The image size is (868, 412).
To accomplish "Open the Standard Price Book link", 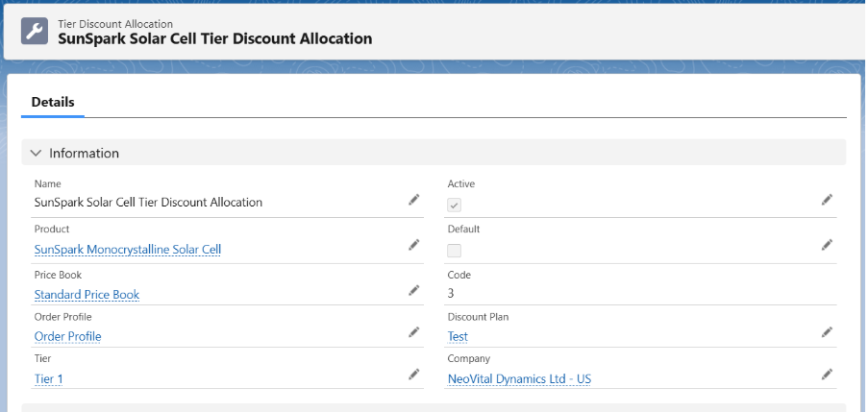I will (x=87, y=295).
